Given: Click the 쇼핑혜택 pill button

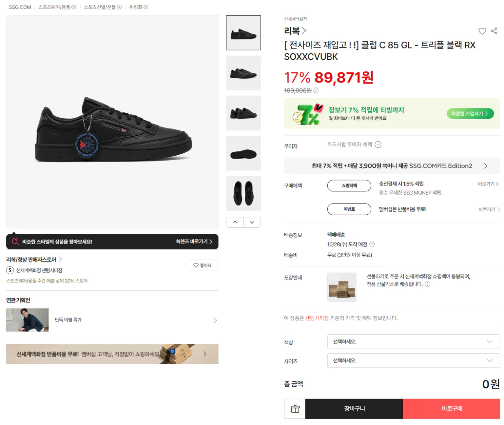Looking at the screenshot, I should click(349, 186).
